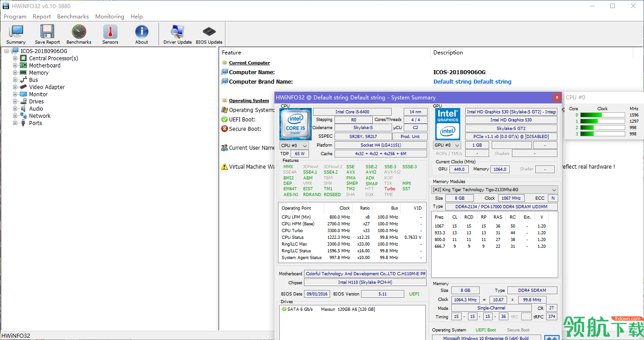
Task: Open the Report menu
Action: pyautogui.click(x=42, y=16)
